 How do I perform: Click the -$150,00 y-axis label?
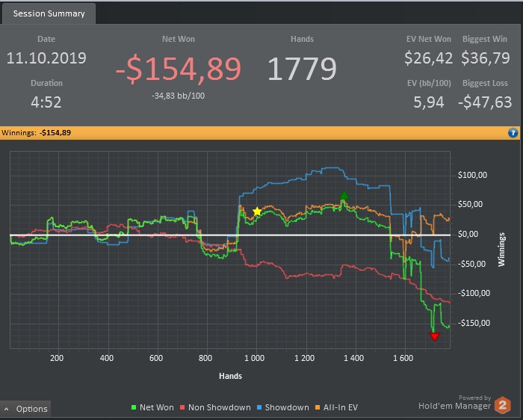point(474,323)
